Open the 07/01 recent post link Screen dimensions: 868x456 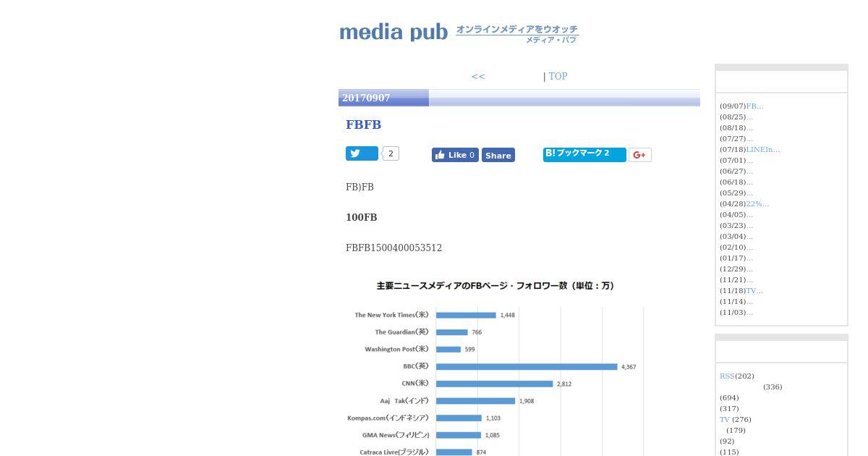[749, 160]
